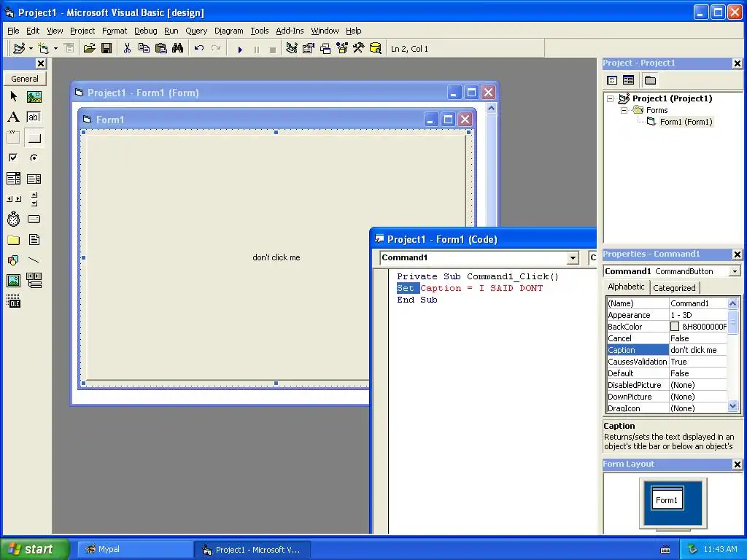Select the OptionButton control tool
The image size is (747, 560).
pos(34,157)
